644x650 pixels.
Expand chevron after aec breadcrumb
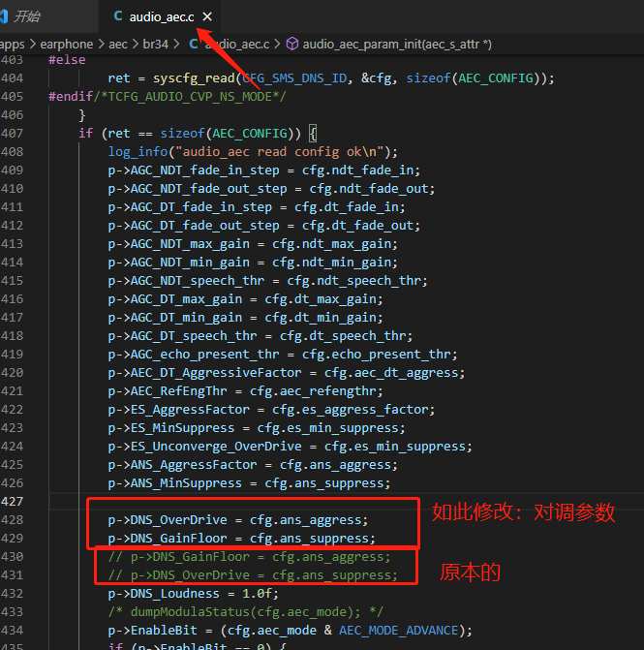(x=136, y=44)
